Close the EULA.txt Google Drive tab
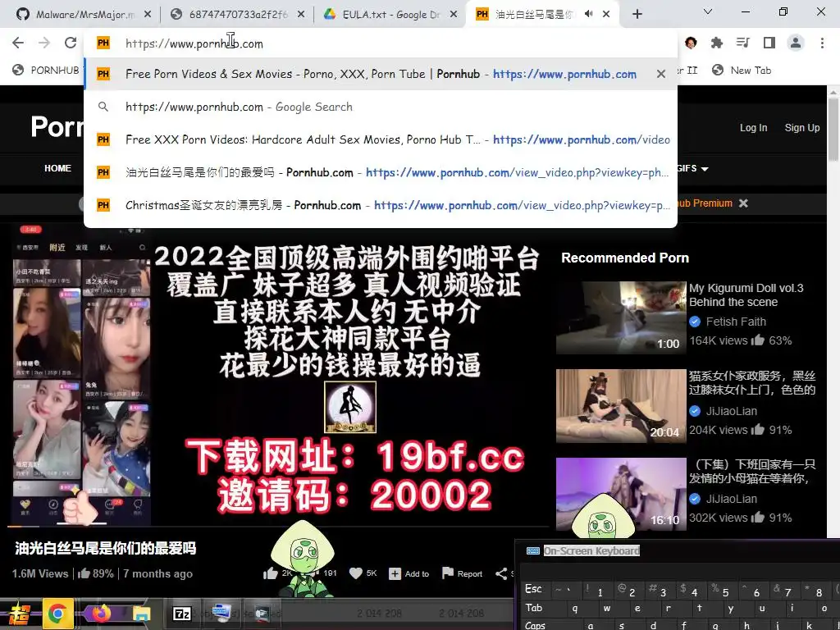Image resolution: width=840 pixels, height=630 pixels. click(453, 15)
